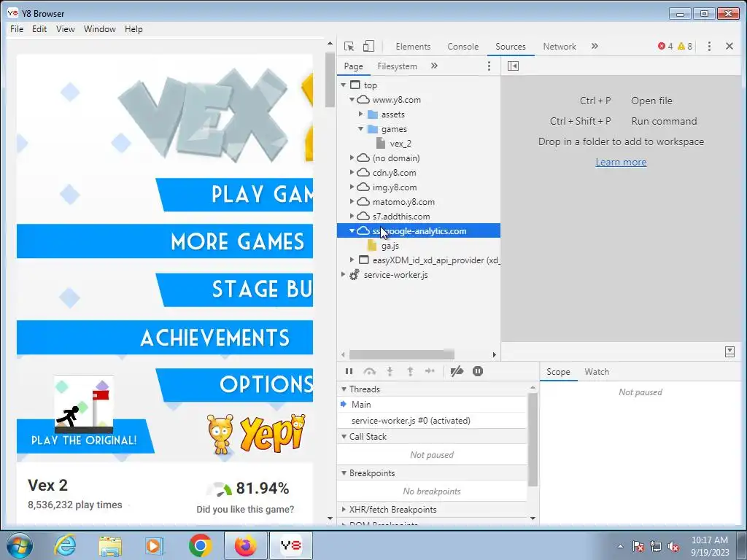Switch to the Watch pane tab
Image resolution: width=747 pixels, height=560 pixels.
(597, 372)
